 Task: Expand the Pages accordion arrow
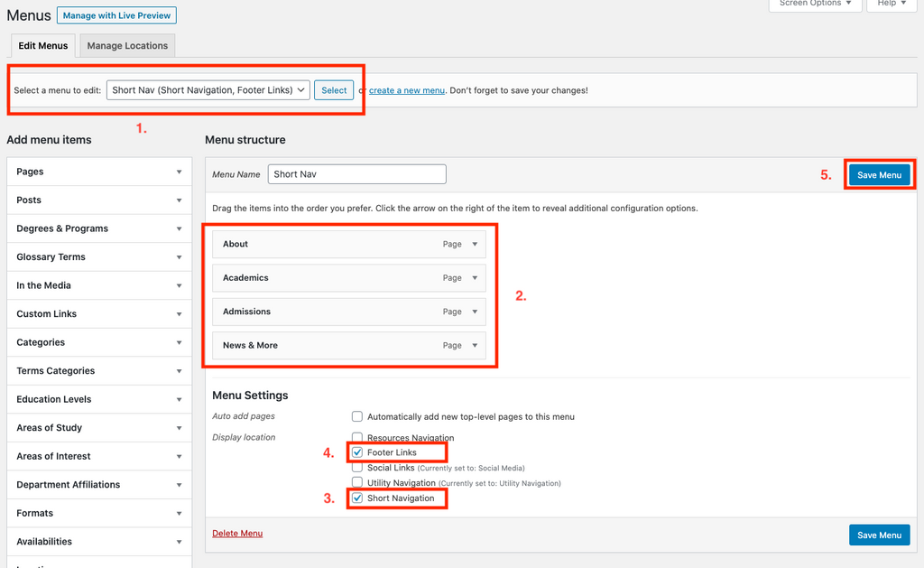coord(180,172)
